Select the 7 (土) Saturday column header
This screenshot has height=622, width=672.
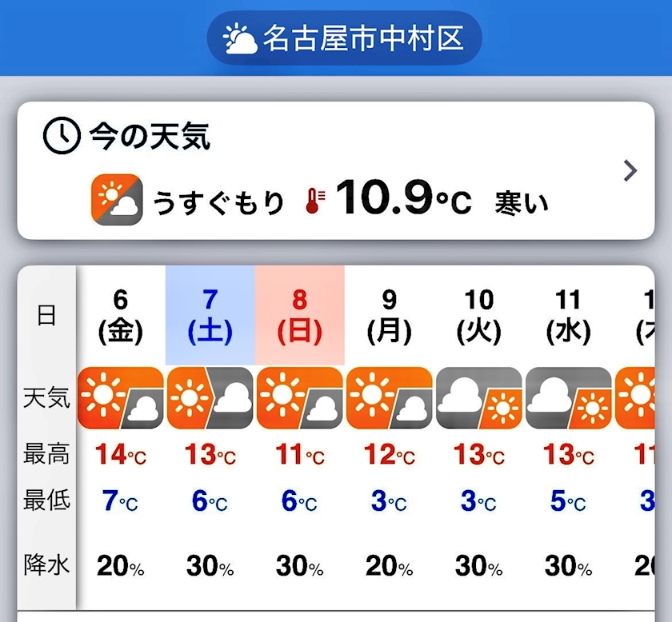click(210, 315)
